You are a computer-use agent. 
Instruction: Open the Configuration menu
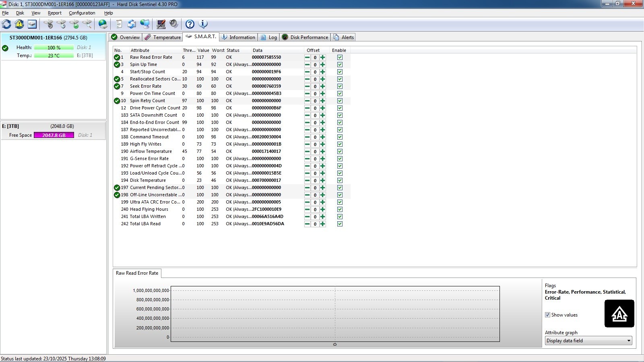pos(82,13)
